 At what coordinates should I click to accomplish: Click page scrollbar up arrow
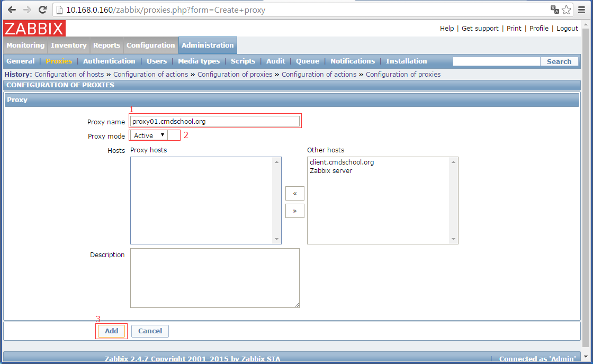click(x=586, y=25)
